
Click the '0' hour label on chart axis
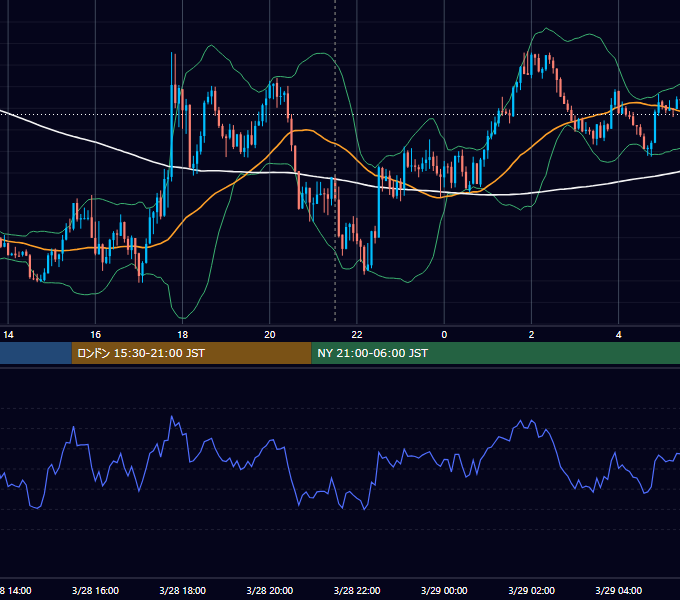point(444,335)
